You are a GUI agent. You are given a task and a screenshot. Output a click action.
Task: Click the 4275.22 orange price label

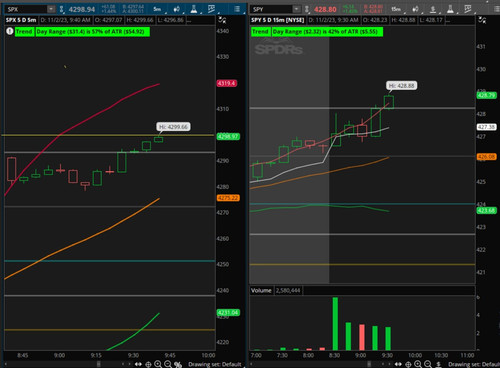click(x=228, y=198)
